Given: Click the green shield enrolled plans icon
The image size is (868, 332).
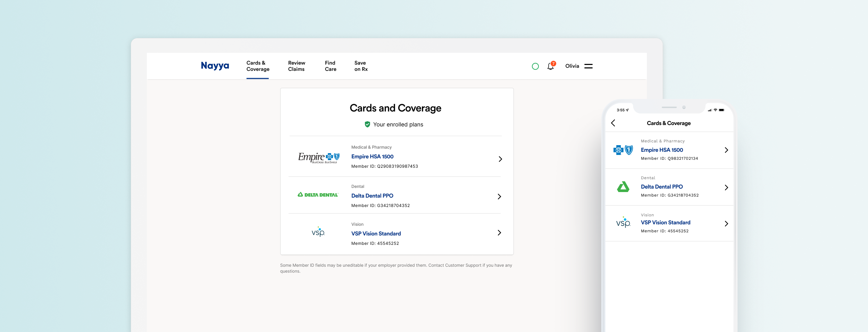Looking at the screenshot, I should click(x=367, y=124).
